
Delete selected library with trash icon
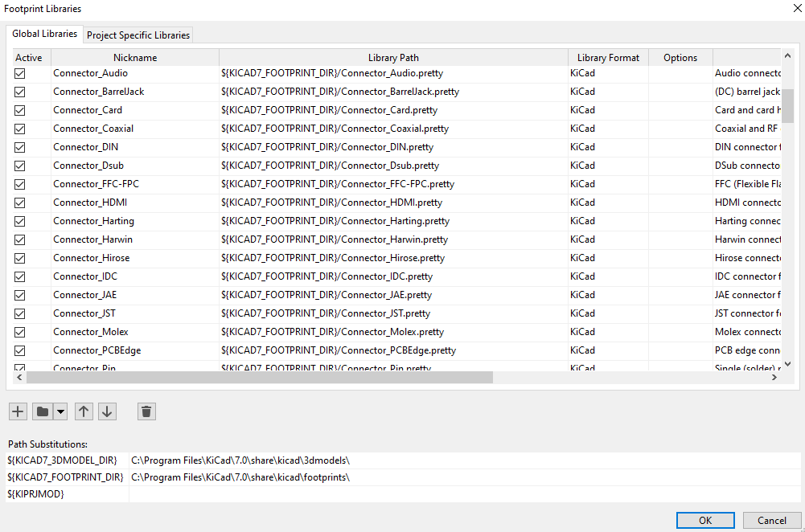pos(146,411)
